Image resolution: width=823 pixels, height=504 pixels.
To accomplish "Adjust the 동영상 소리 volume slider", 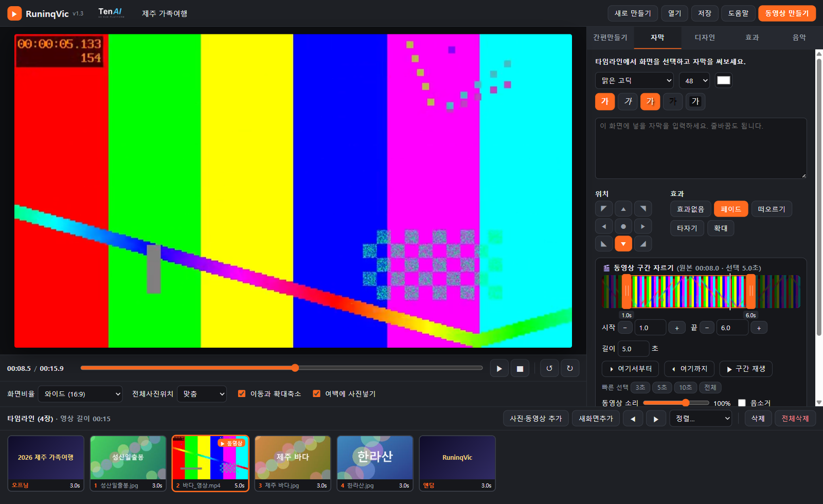I will [676, 403].
